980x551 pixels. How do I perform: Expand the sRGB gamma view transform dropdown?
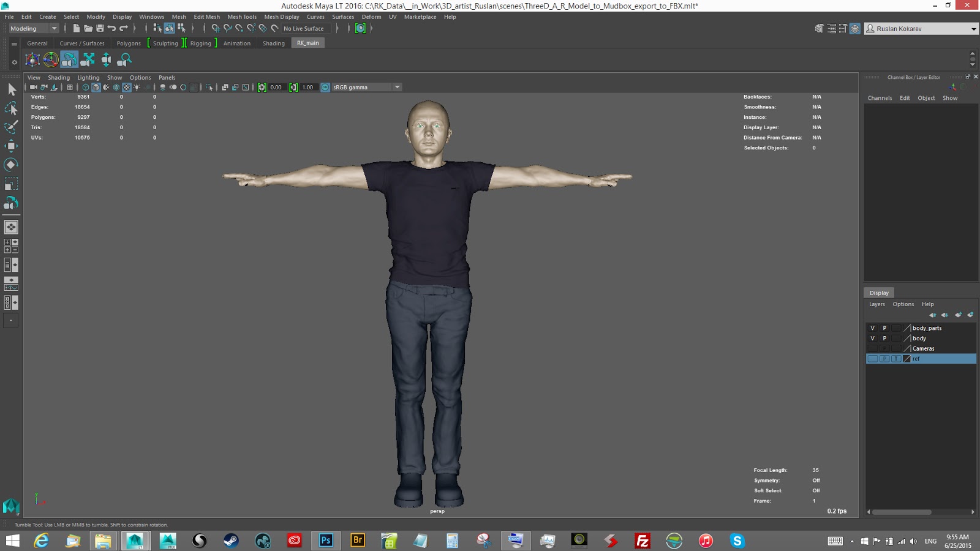click(397, 87)
